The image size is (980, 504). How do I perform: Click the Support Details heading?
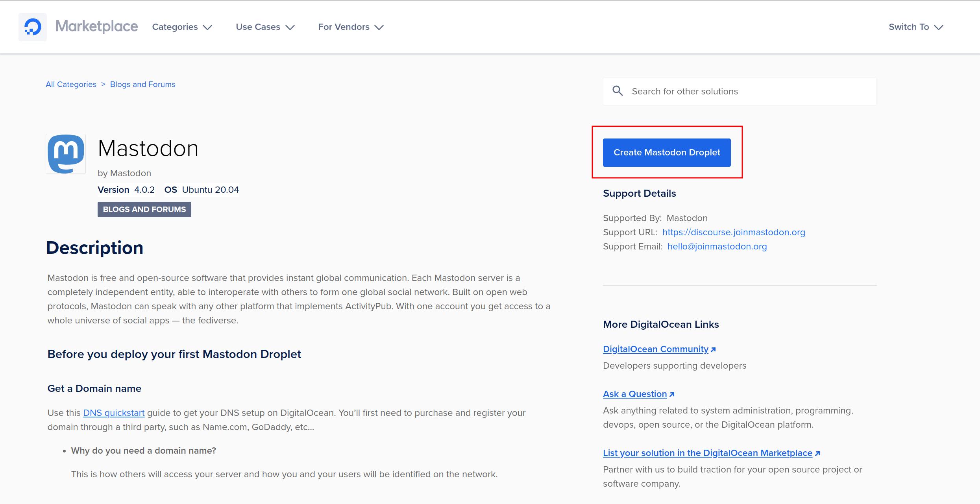pos(639,193)
